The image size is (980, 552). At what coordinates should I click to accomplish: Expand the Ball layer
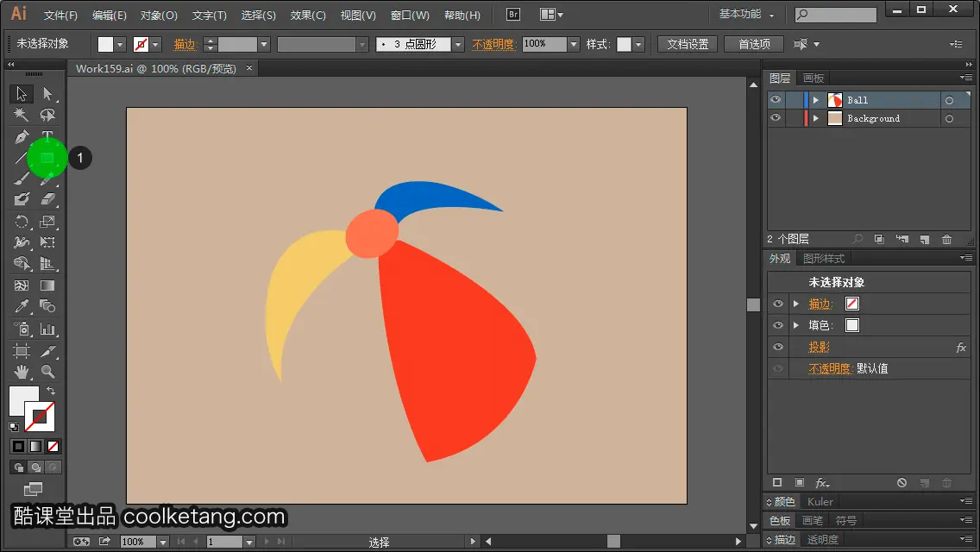coord(815,100)
